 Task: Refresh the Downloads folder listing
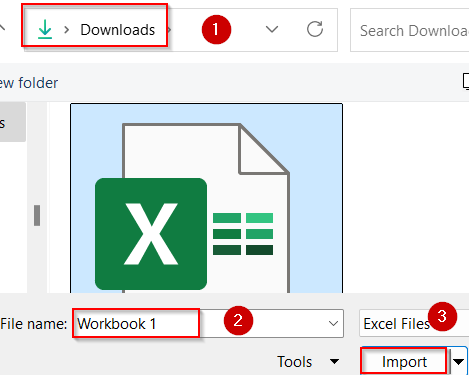(315, 29)
